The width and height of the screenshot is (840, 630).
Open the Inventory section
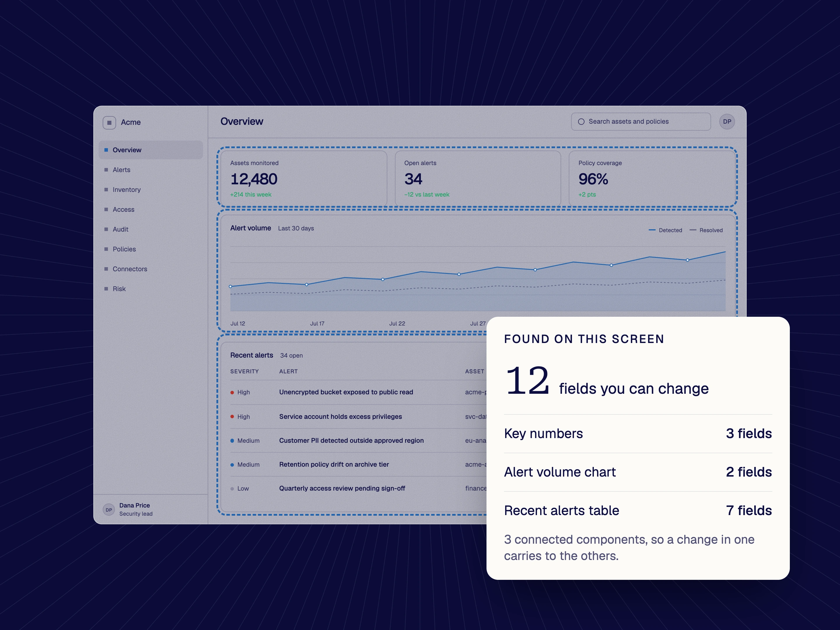151,190
